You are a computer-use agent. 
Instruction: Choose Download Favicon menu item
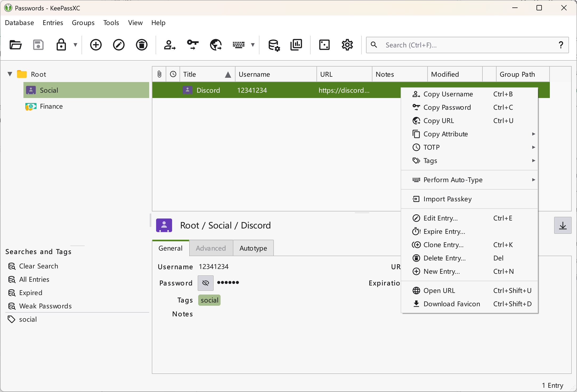tap(469, 304)
